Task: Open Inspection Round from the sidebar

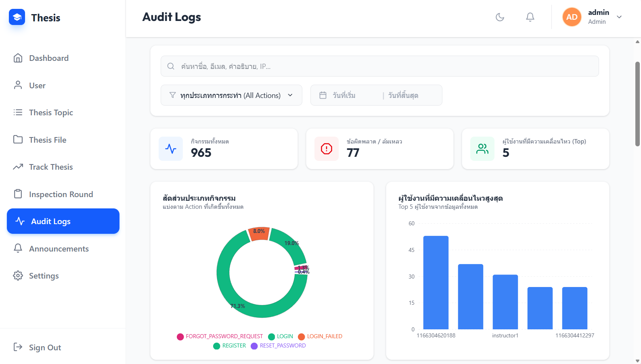Action: 61,194
